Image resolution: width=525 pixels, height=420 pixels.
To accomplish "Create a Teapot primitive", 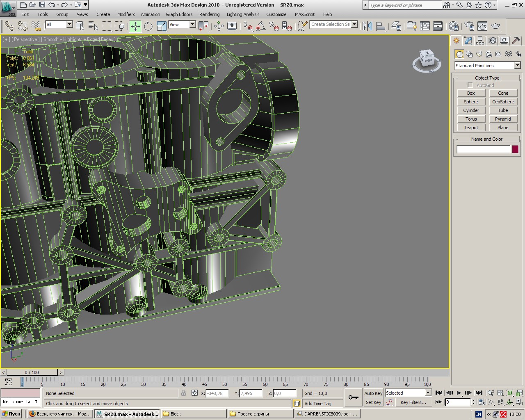I will pos(471,128).
